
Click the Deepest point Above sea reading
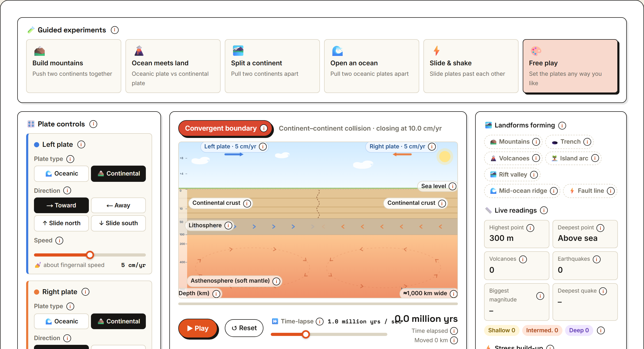point(585,234)
